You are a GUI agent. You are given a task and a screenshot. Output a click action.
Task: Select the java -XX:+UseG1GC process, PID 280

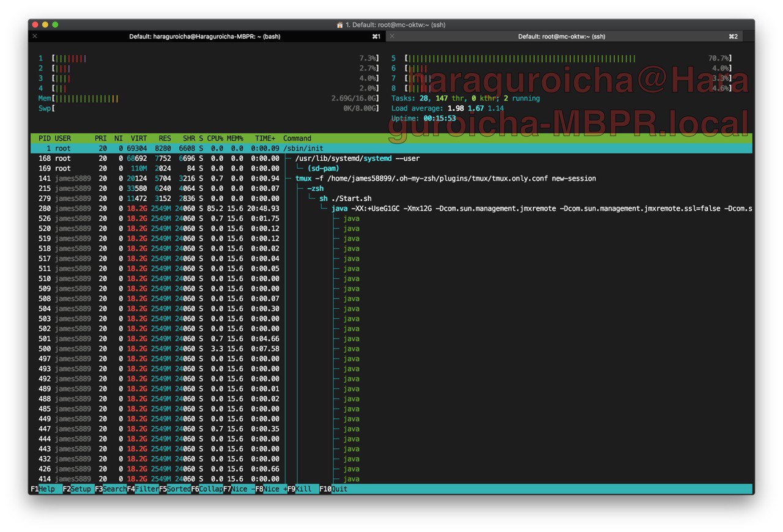click(x=391, y=209)
